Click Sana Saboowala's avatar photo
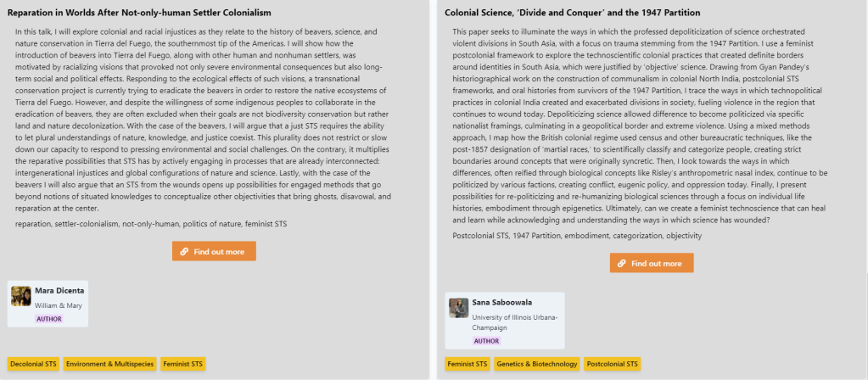This screenshot has height=380, width=868. pyautogui.click(x=459, y=308)
